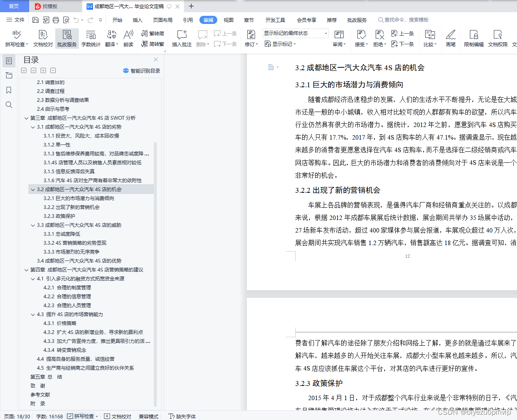Click the 字数: 16168 status item

click(50, 416)
